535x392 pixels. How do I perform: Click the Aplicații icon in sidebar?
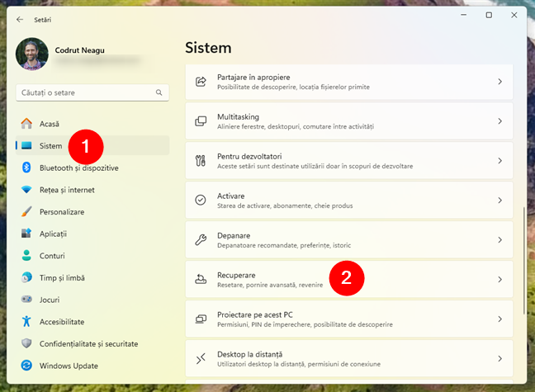26,234
